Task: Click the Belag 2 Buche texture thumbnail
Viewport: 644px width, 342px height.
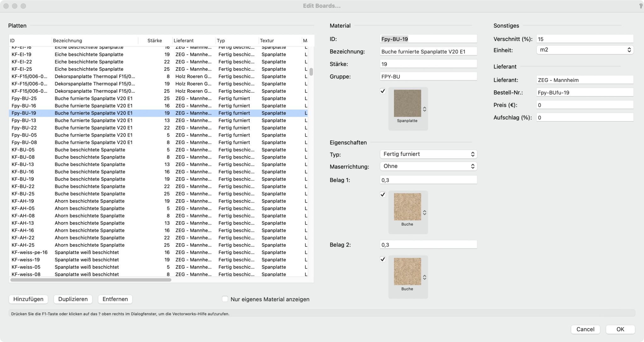Action: tap(407, 271)
